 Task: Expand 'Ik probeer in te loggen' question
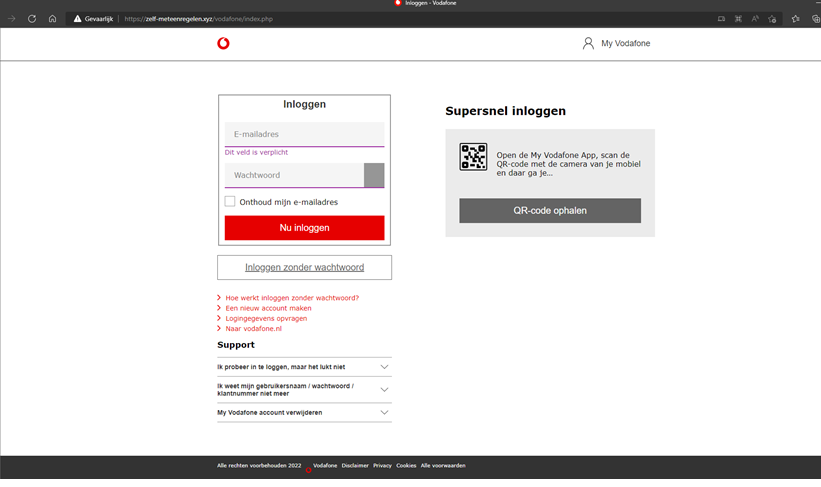(x=304, y=367)
